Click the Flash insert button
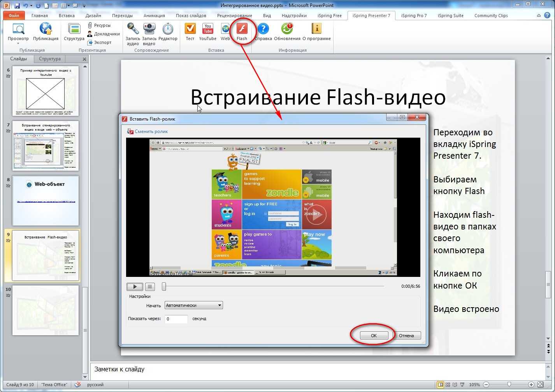Screen dimensions: 555x392 [242, 31]
